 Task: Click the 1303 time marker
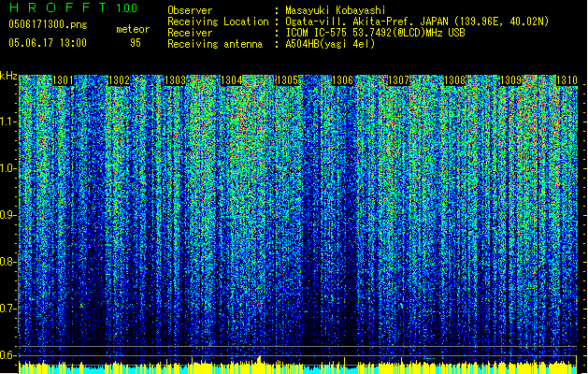point(176,81)
